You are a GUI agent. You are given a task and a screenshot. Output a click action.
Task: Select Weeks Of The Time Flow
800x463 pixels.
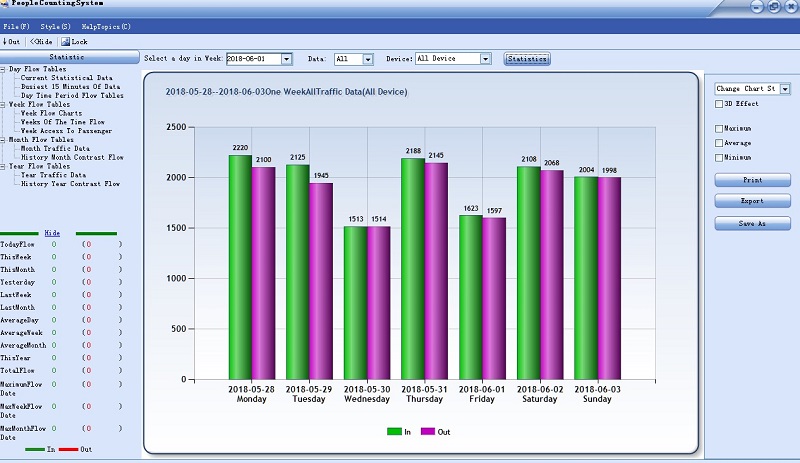[x=62, y=122]
